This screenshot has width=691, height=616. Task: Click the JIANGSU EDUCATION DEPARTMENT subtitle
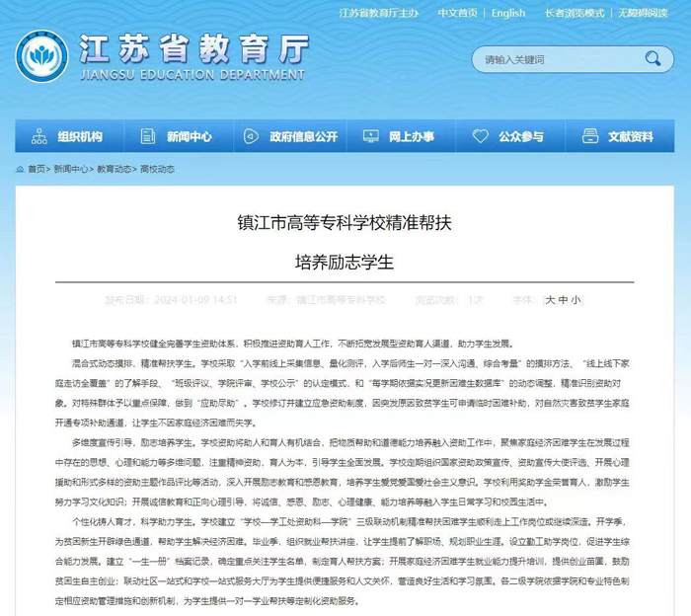pos(192,75)
